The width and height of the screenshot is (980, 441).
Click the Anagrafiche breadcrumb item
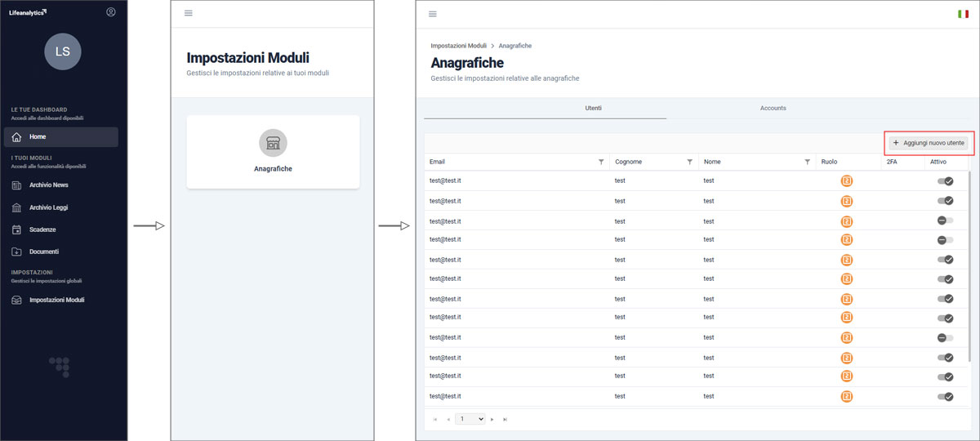(x=515, y=46)
